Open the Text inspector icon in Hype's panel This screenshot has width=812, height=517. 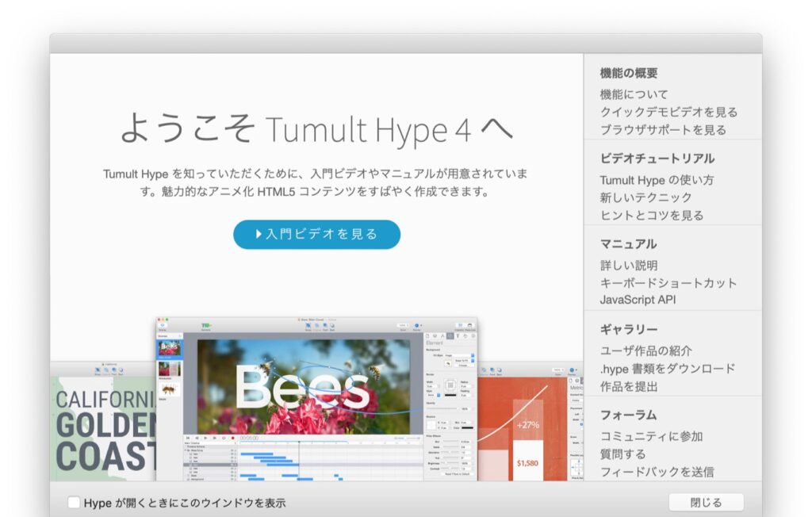pyautogui.click(x=458, y=336)
